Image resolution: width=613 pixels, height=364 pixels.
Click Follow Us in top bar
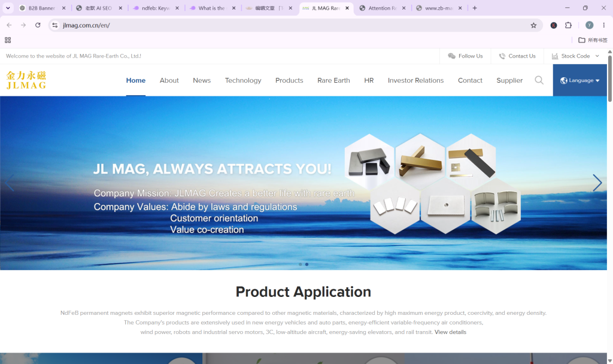(465, 56)
